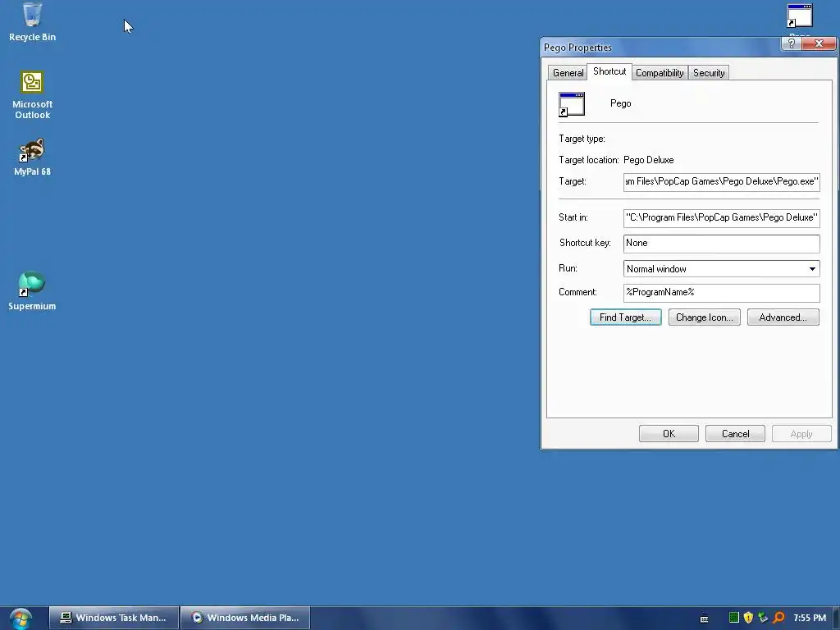Click the greyed Apply button
Screen dimensions: 840x630
(801, 433)
